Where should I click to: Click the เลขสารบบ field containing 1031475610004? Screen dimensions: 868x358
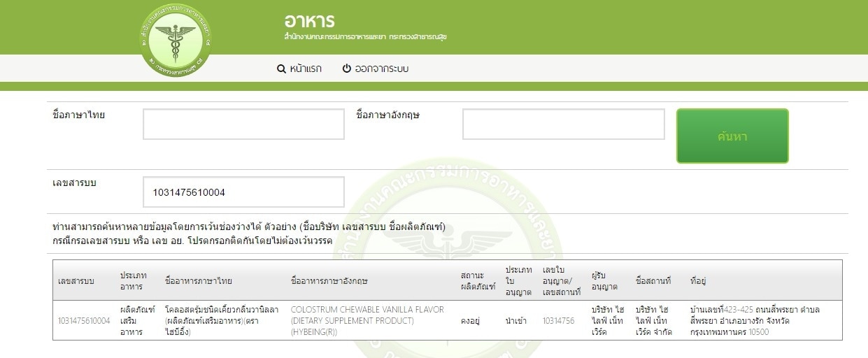[x=243, y=192]
